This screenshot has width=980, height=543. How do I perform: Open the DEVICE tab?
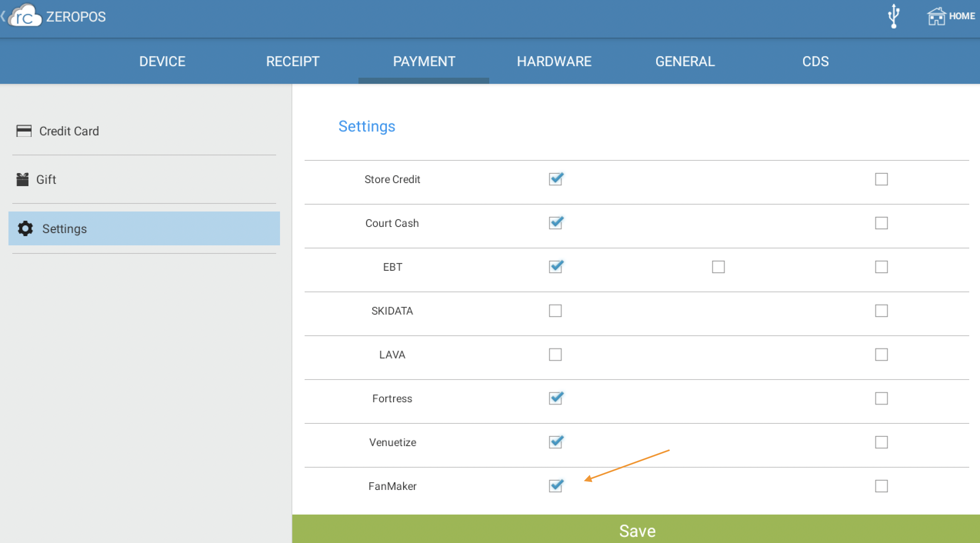click(162, 62)
